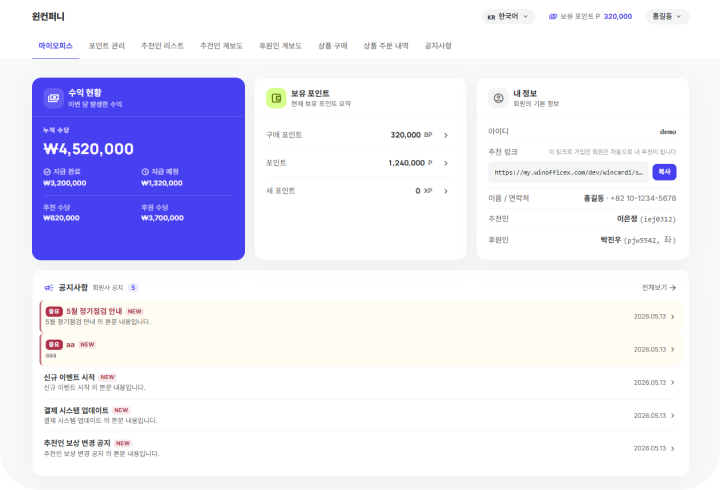Select the 마이오피스 tab
Screen dimensions: 720x490
pyautogui.click(x=56, y=46)
